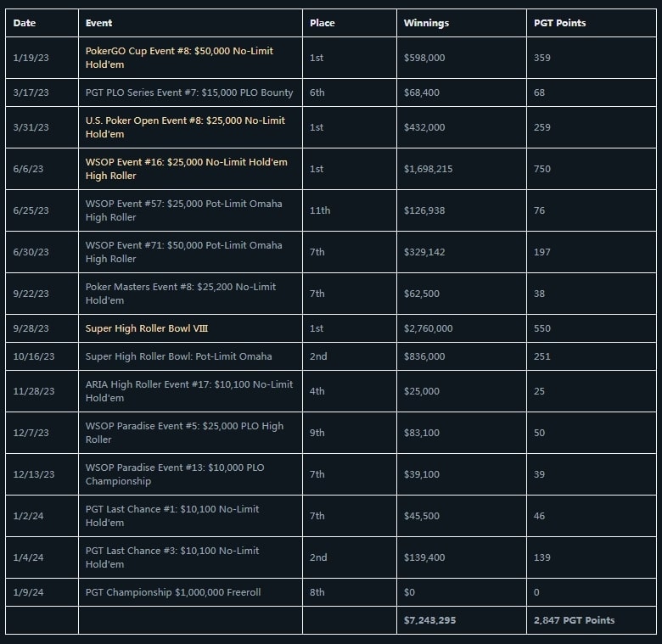662x644 pixels.
Task: Select WSOP Event #71 $50,000 event
Action: coord(183,252)
